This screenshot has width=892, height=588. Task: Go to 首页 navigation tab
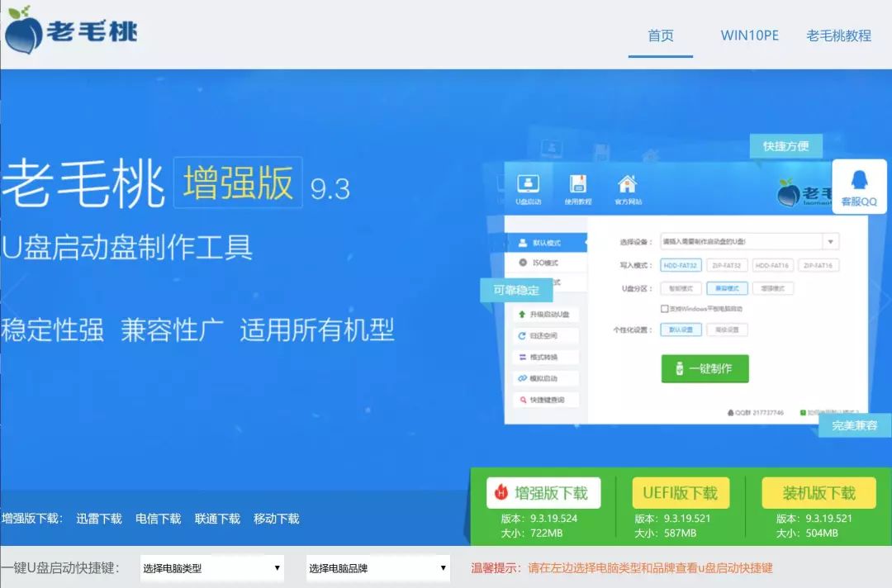pyautogui.click(x=661, y=36)
